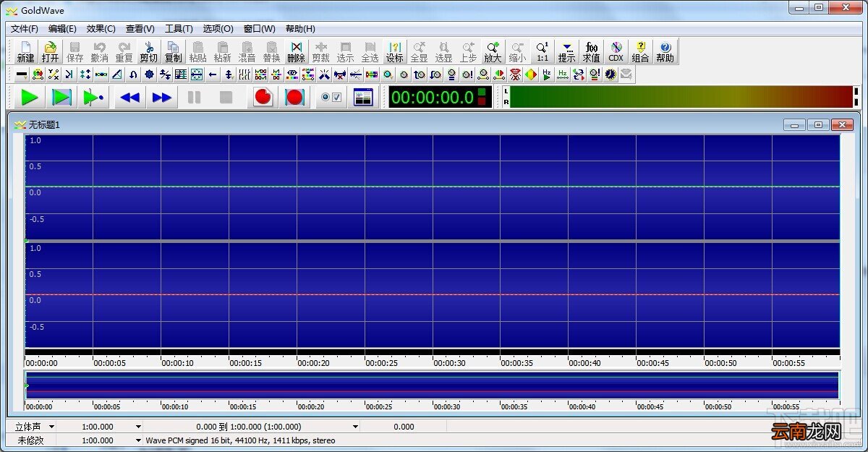Open the 查看(V) menu

pos(140,29)
